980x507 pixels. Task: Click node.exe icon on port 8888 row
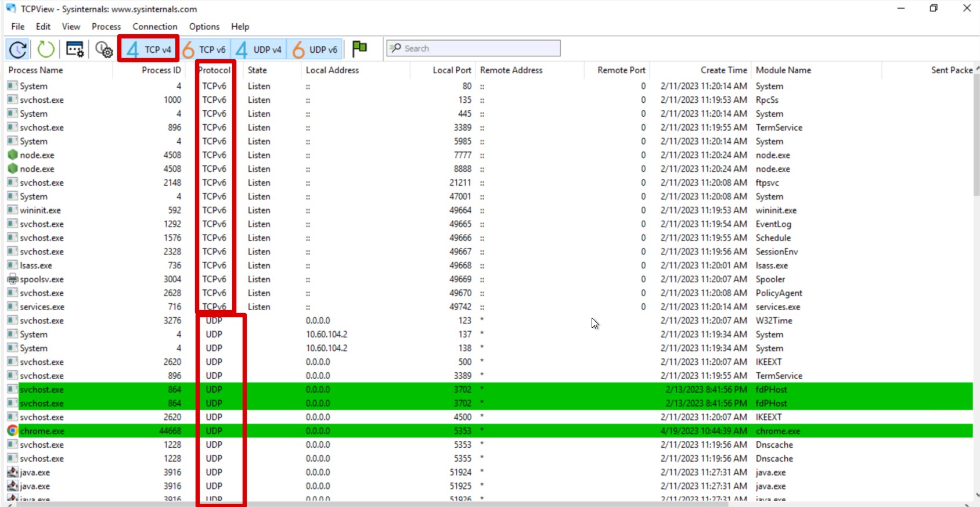pos(12,169)
